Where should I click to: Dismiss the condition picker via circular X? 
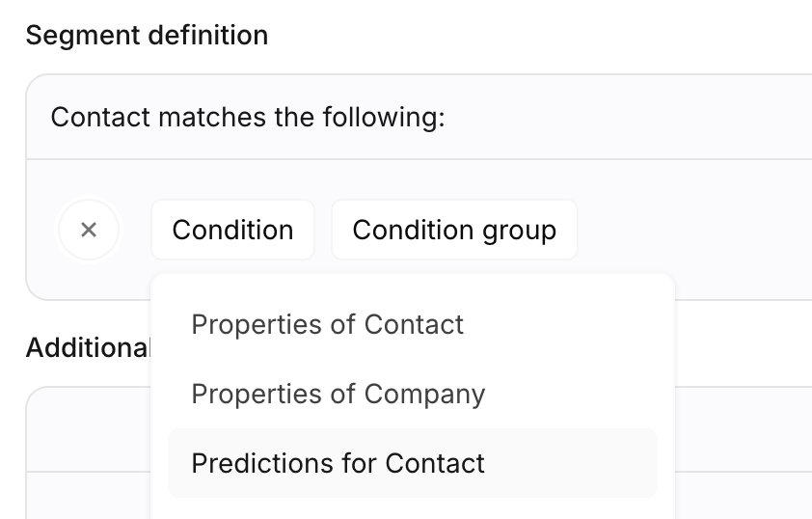coord(89,230)
